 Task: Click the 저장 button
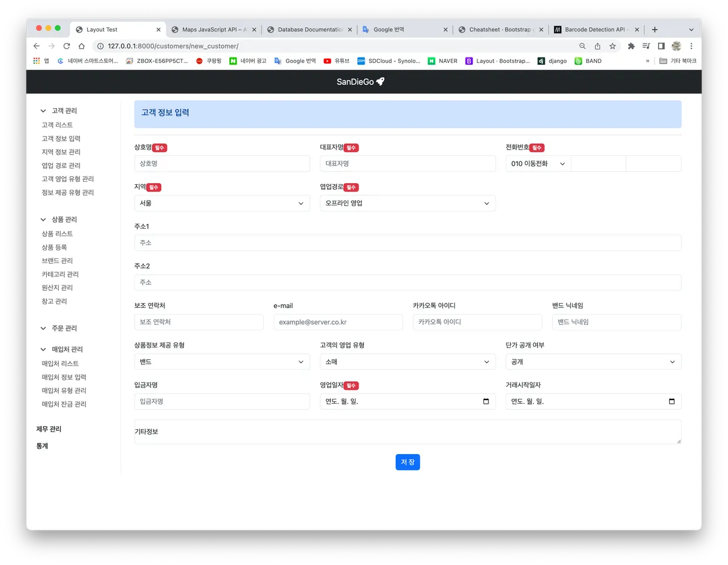pos(408,462)
